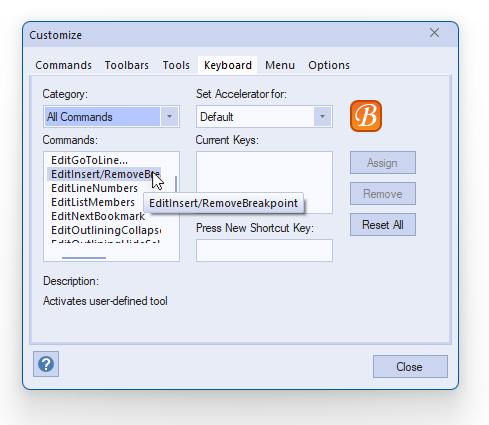This screenshot has width=489, height=425.
Task: Click the Reset All button
Action: [x=383, y=225]
